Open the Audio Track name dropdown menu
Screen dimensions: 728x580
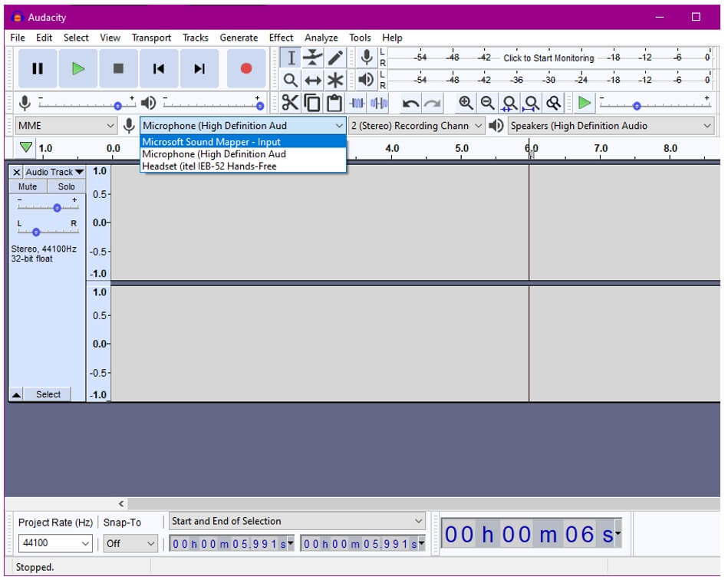[x=54, y=173]
